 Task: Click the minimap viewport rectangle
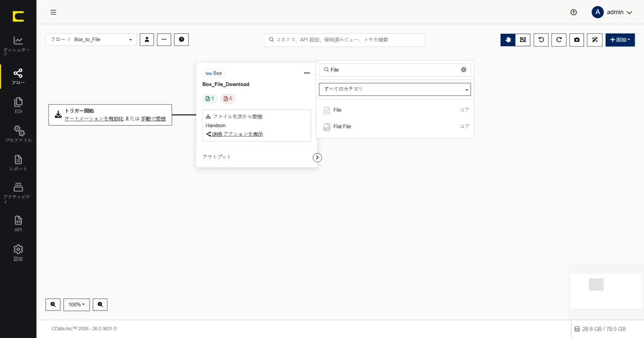point(596,284)
